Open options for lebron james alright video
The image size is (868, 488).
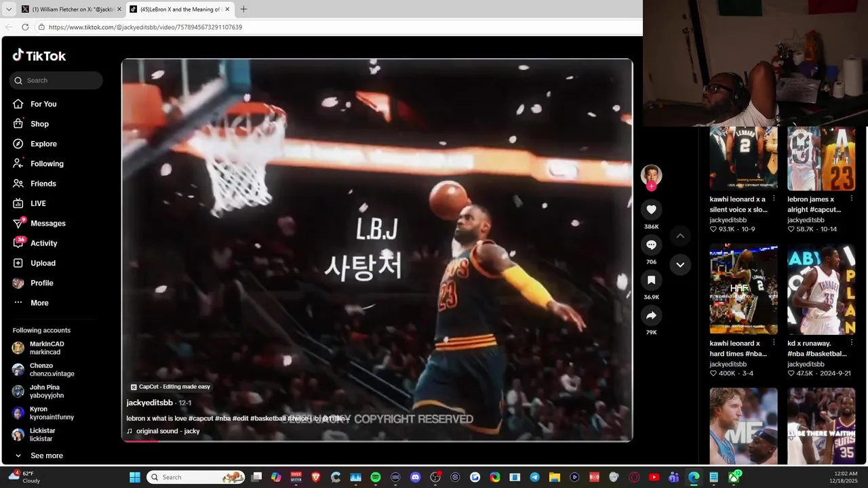[851, 199]
